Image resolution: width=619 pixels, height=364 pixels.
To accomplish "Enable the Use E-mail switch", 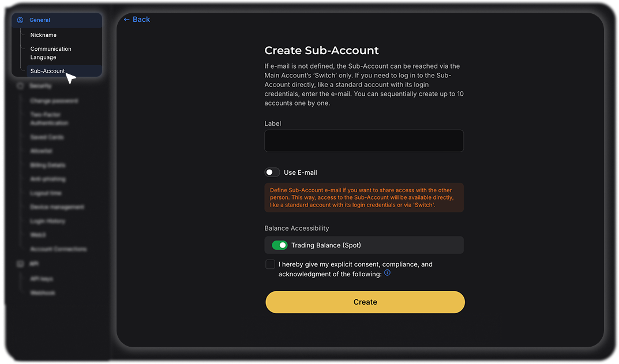I will tap(272, 172).
